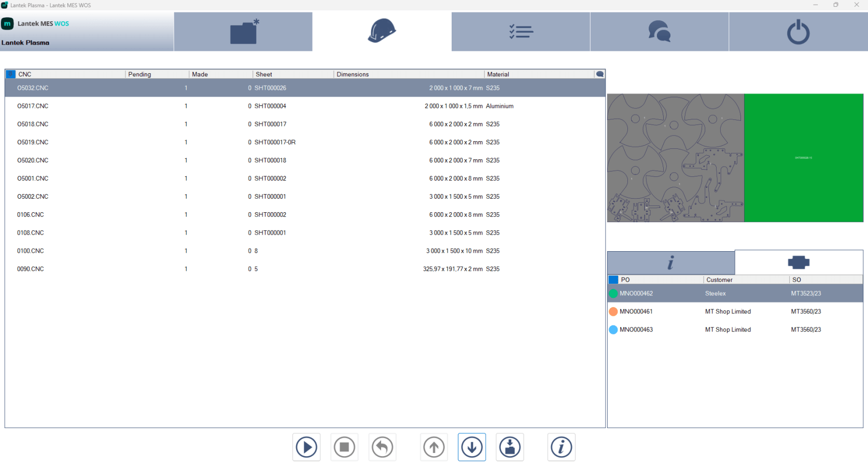The image size is (868, 467).
Task: Switch to the hard hat operator tab
Action: (382, 32)
